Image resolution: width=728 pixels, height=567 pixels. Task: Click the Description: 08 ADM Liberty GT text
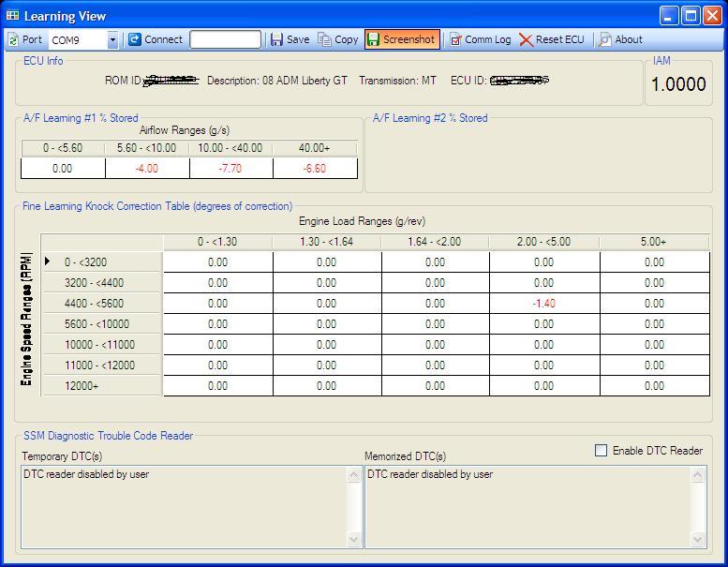(x=277, y=81)
